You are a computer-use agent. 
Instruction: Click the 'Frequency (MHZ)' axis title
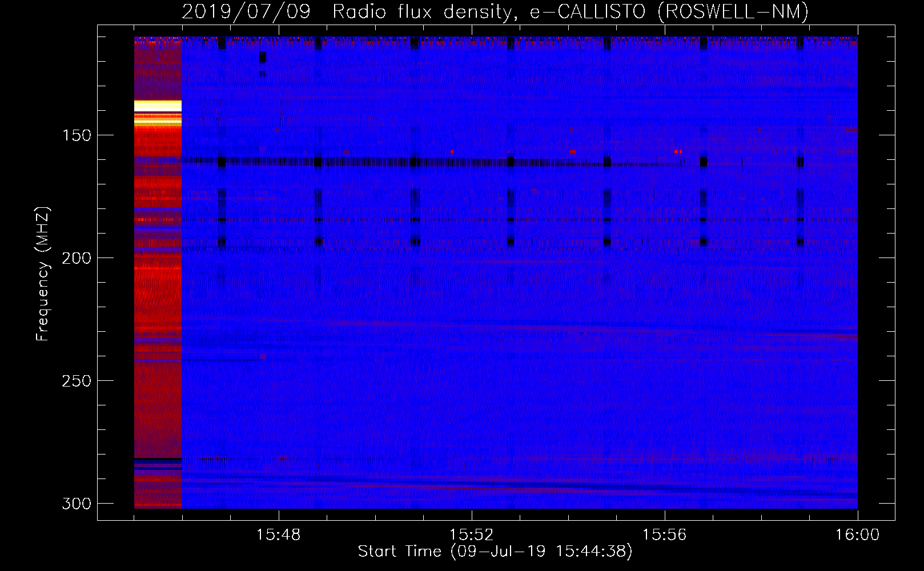[x=43, y=274]
